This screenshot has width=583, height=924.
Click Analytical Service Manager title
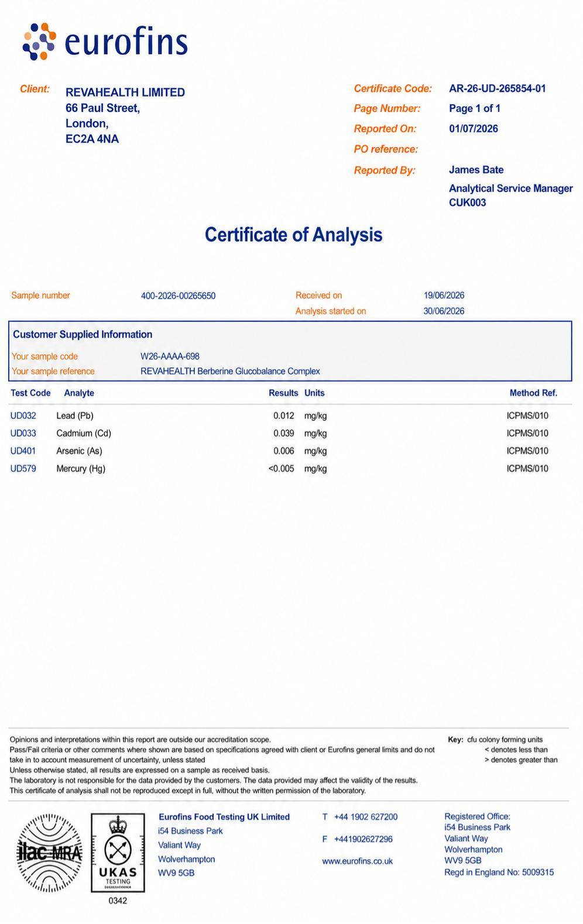point(510,188)
